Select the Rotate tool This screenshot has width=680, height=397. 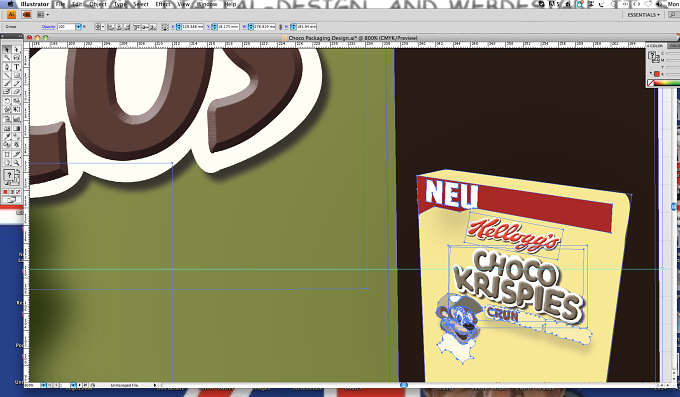[x=7, y=101]
